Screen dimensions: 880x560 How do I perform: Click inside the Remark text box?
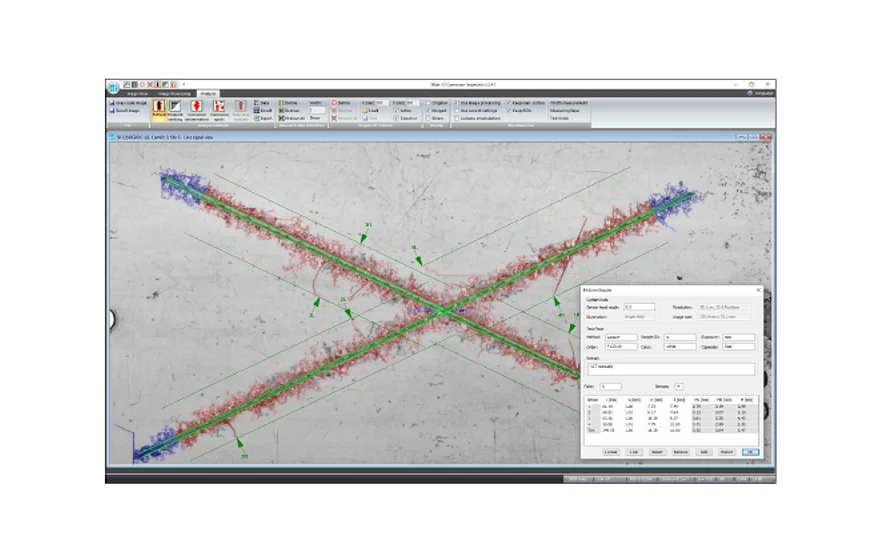click(x=670, y=369)
